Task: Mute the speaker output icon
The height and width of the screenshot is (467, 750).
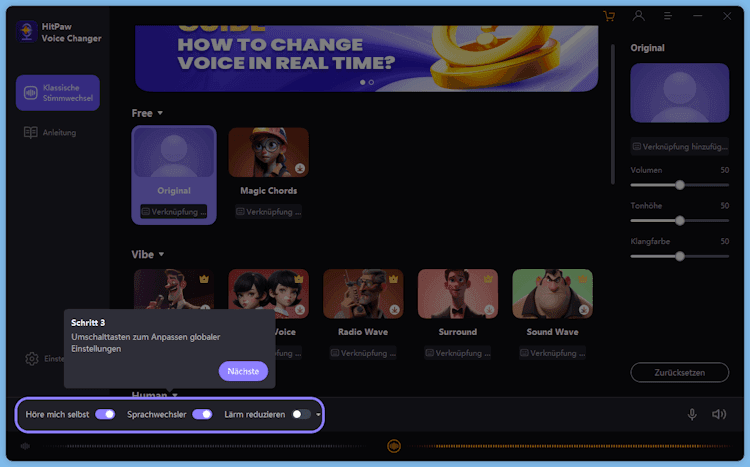Action: point(719,414)
